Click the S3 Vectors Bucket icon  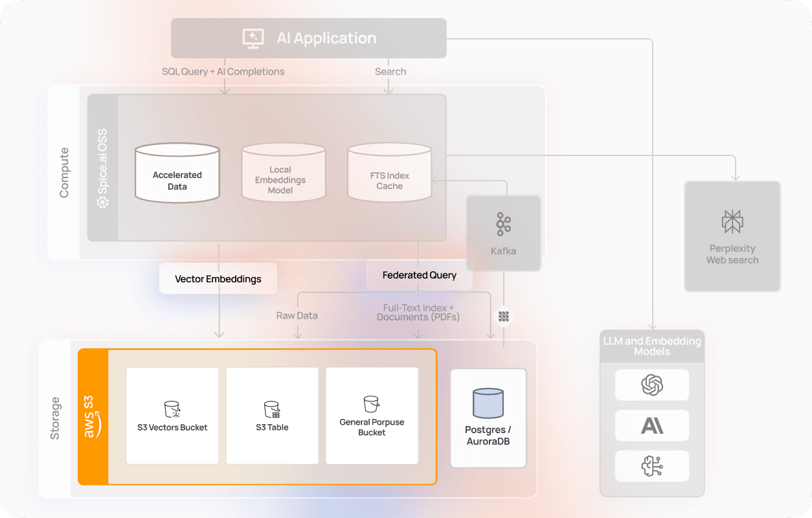pyautogui.click(x=172, y=409)
